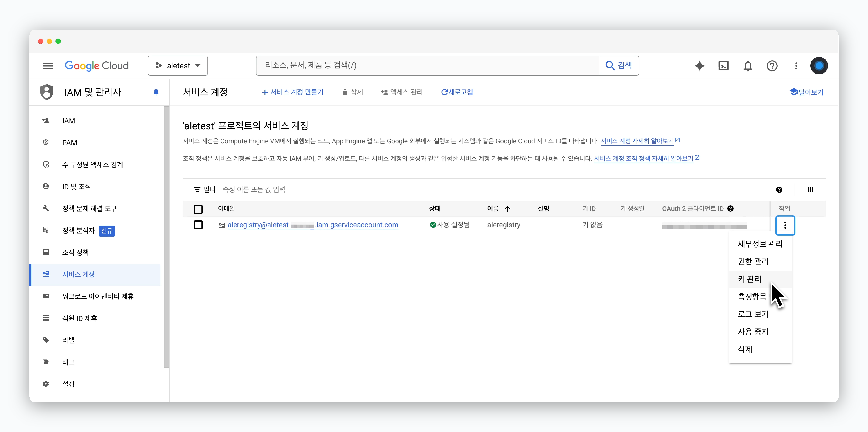Click the 검색 search button
This screenshot has width=868, height=432.
[x=619, y=66]
